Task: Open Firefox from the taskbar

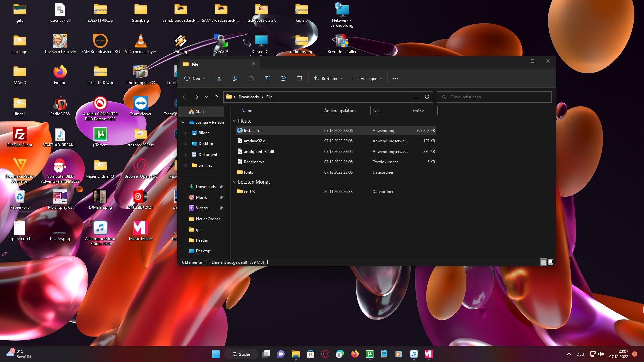Action: pyautogui.click(x=355, y=354)
